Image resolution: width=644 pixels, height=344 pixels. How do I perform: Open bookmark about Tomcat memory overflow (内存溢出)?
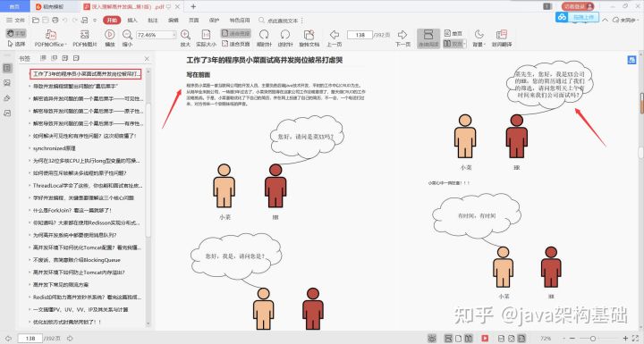[x=79, y=273]
